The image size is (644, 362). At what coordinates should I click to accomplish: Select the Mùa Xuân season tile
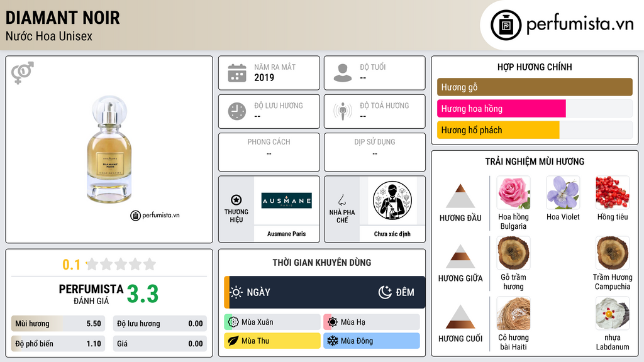pyautogui.click(x=272, y=322)
